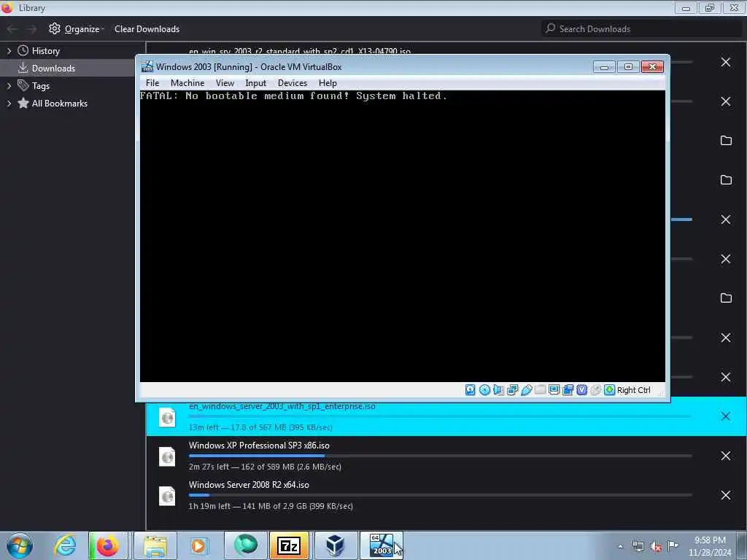
Task: Click the Windows 2003 VM taskbar button
Action: tap(382, 545)
